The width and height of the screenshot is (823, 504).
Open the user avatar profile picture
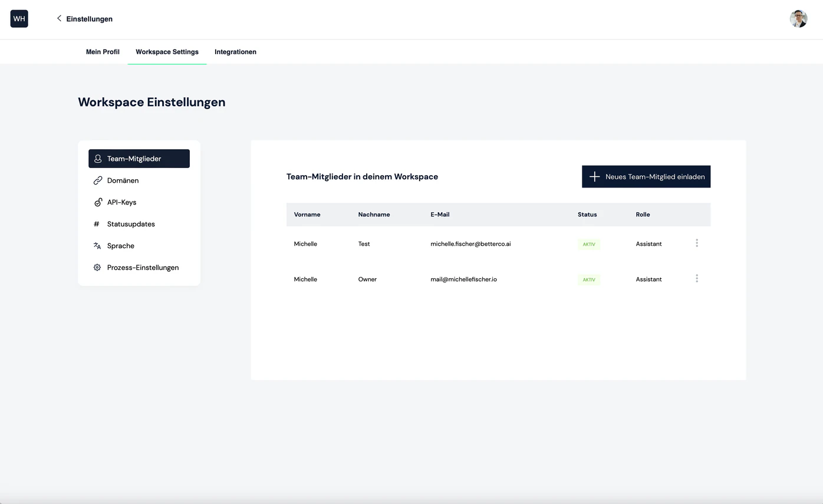coord(798,19)
